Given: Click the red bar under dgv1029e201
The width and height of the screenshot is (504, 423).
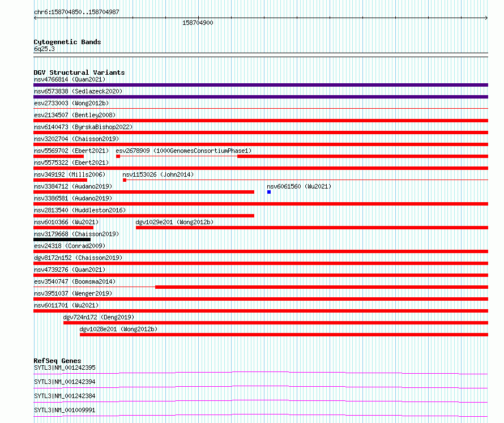Looking at the screenshot, I should click(312, 228).
